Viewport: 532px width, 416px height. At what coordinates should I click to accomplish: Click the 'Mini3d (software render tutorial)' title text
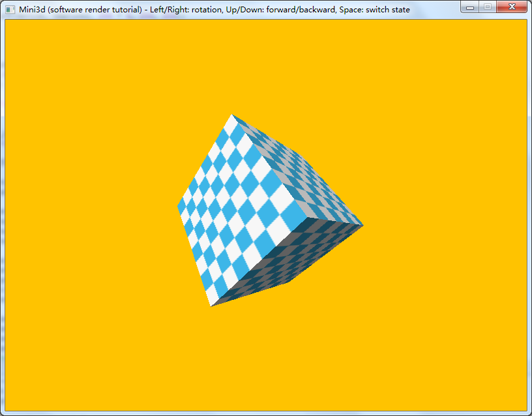pos(80,9)
